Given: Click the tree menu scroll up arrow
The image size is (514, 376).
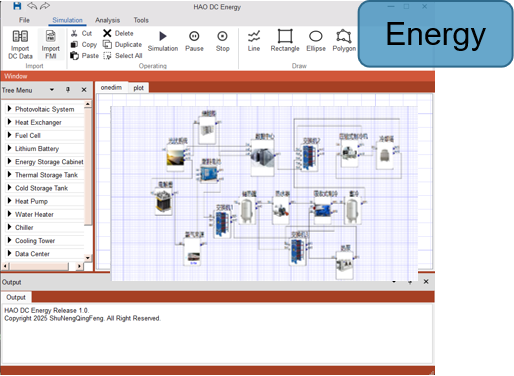Looking at the screenshot, I should click(88, 104).
